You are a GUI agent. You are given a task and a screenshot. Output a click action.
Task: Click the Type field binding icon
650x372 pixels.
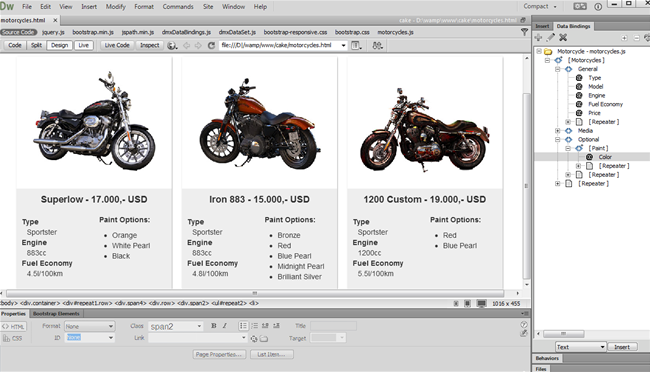pyautogui.click(x=579, y=78)
